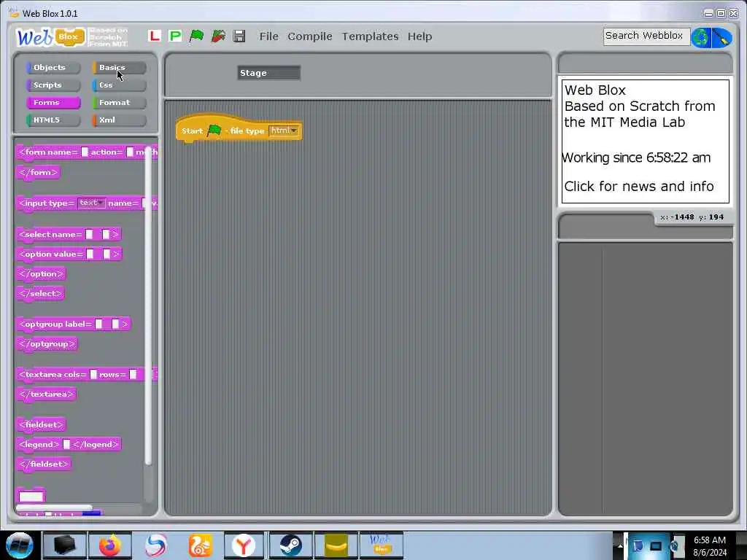
Task: Click the legend block
Action: [69, 445]
